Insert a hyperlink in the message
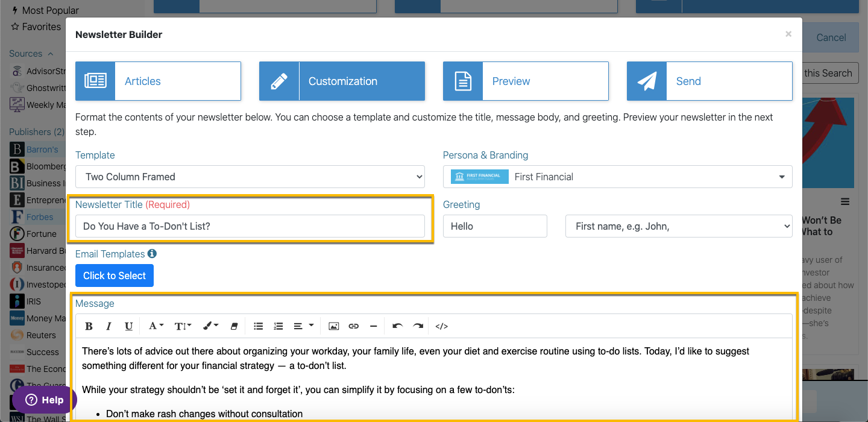 tap(354, 326)
